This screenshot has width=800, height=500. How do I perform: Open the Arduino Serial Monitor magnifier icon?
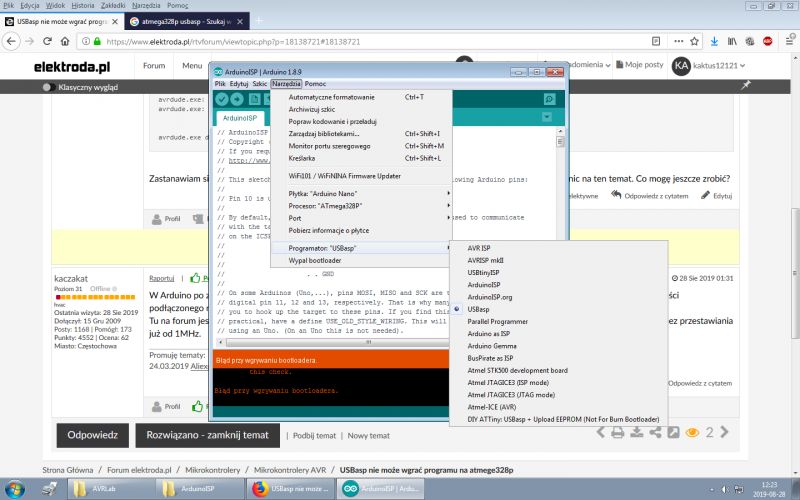point(549,99)
